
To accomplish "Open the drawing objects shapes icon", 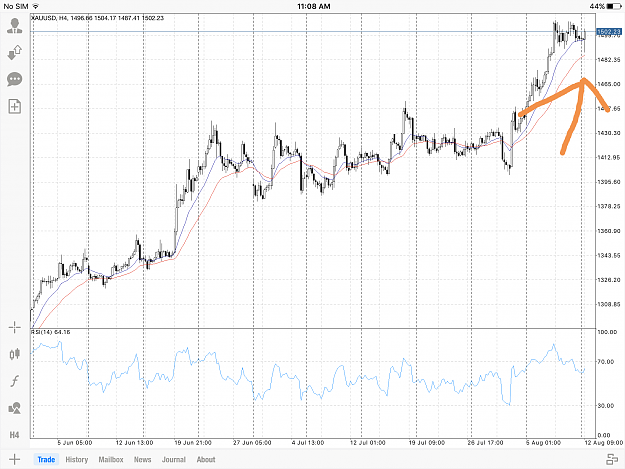I will tap(15, 408).
